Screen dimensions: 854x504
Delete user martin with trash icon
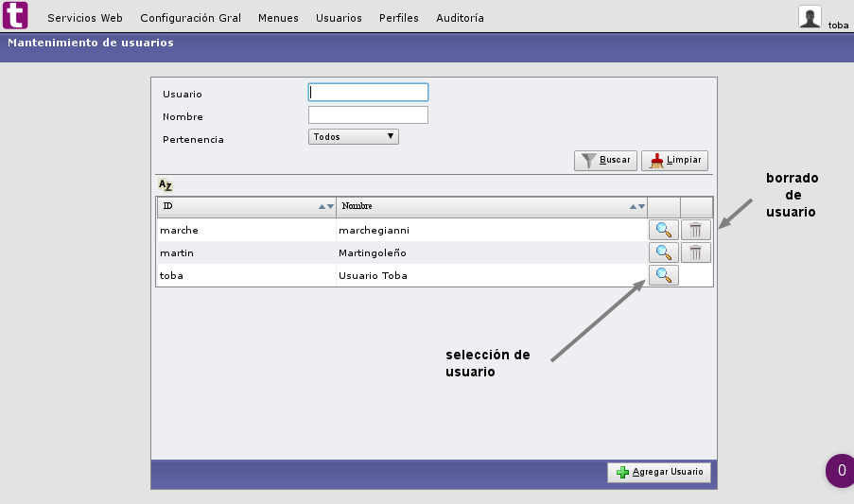click(696, 252)
